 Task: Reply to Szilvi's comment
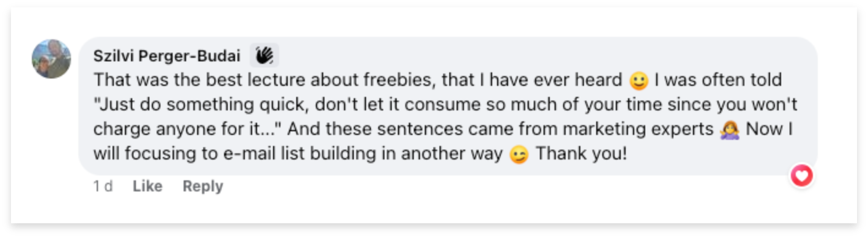(x=203, y=186)
